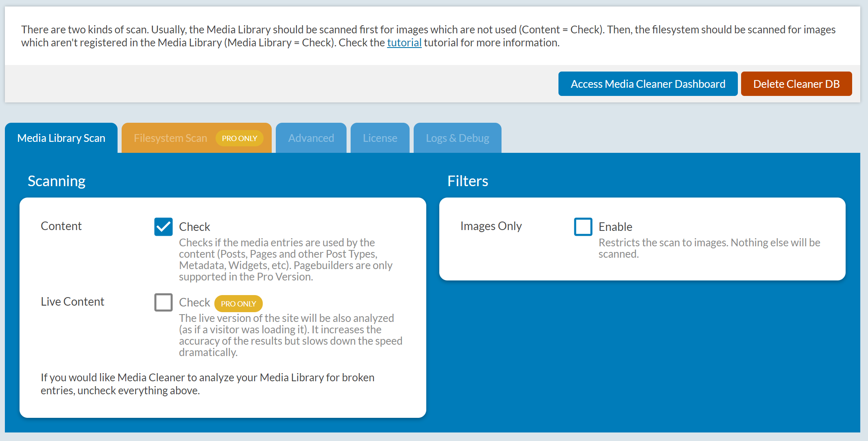Image resolution: width=868 pixels, height=441 pixels.
Task: Open the Filesystem Scan tab
Action: [196, 138]
